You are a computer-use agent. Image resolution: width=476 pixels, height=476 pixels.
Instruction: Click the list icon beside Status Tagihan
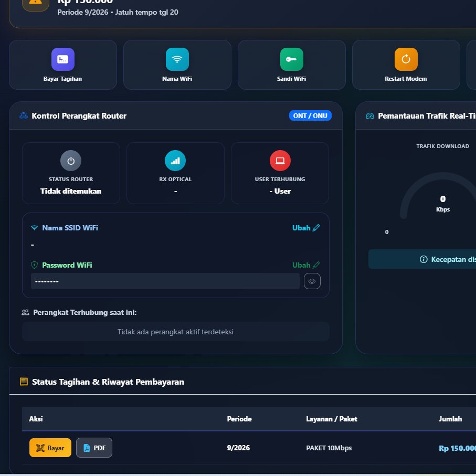point(24,382)
